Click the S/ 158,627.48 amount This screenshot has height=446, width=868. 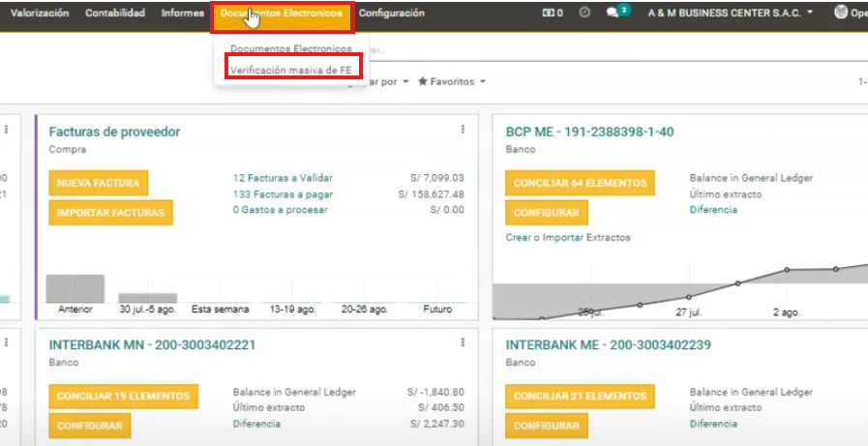431,194
